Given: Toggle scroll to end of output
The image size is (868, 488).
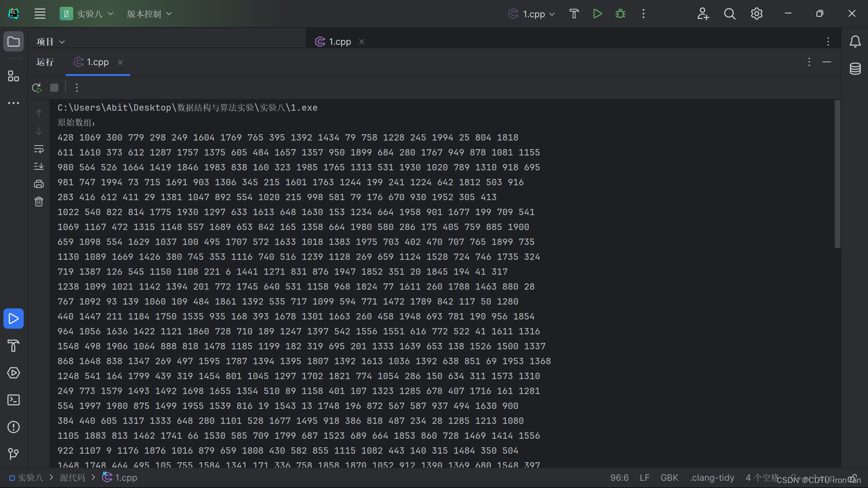Looking at the screenshot, I should coord(39,166).
